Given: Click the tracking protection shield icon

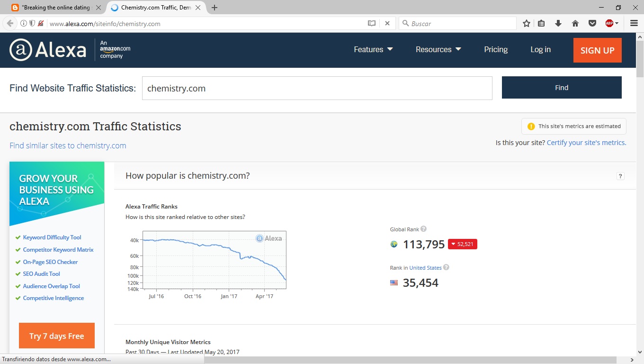Looking at the screenshot, I should [x=32, y=23].
